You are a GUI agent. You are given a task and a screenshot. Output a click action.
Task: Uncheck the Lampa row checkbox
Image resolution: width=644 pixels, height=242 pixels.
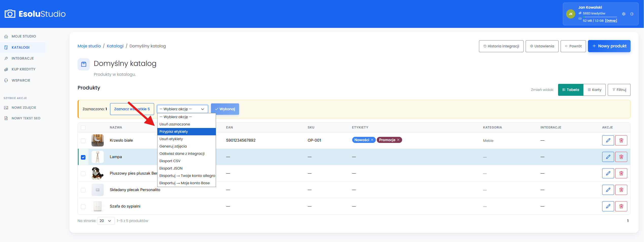tap(83, 157)
